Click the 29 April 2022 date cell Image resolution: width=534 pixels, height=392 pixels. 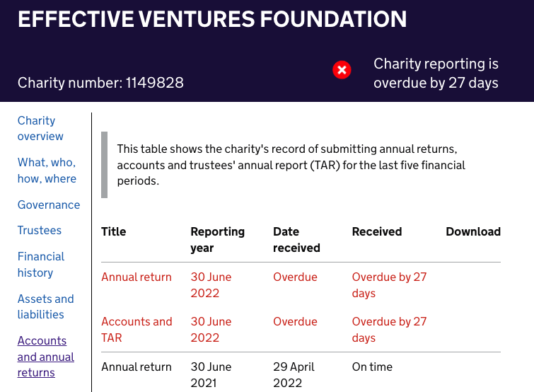click(294, 375)
